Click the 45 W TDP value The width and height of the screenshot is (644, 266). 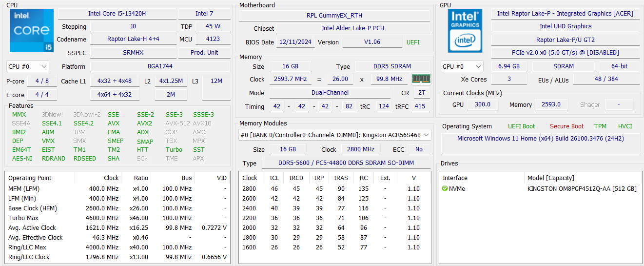[213, 26]
